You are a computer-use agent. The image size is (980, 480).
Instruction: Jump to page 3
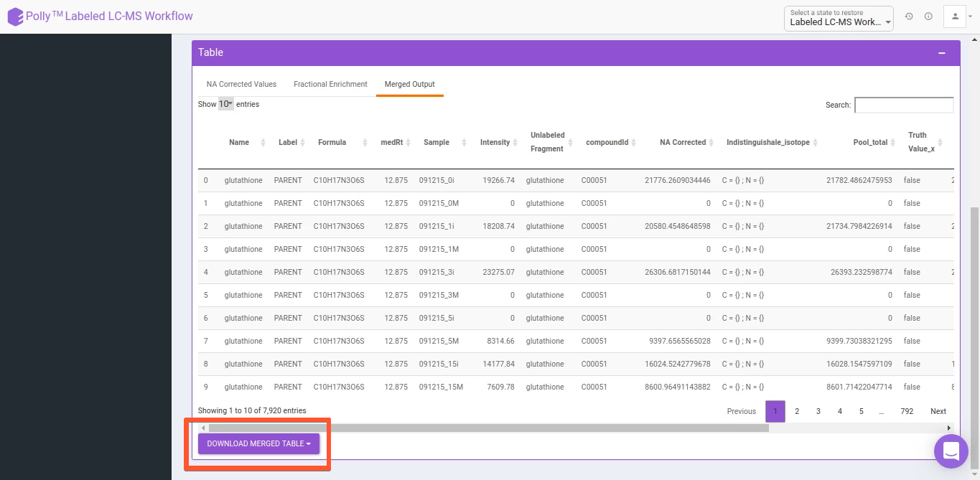818,411
